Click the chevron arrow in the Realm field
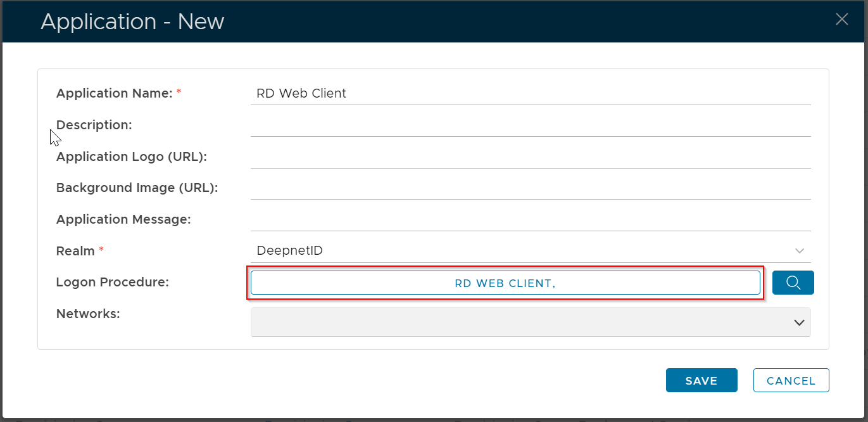The width and height of the screenshot is (868, 422). (x=800, y=251)
